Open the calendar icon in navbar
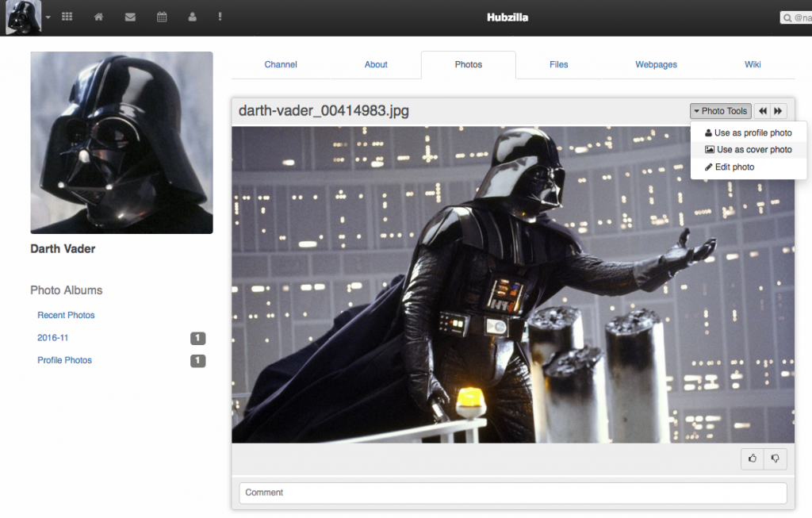 [x=162, y=17]
